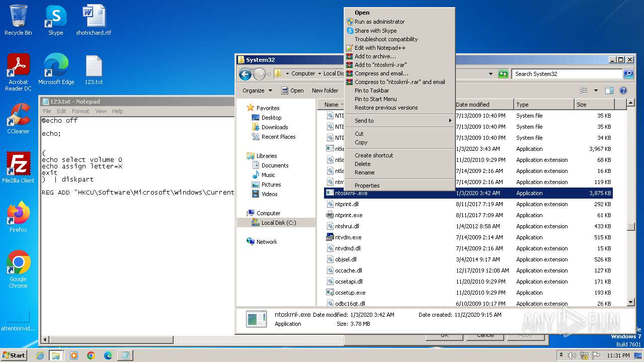This screenshot has height=362, width=644.
Task: Click volume speaker tray icon
Action: click(x=572, y=355)
